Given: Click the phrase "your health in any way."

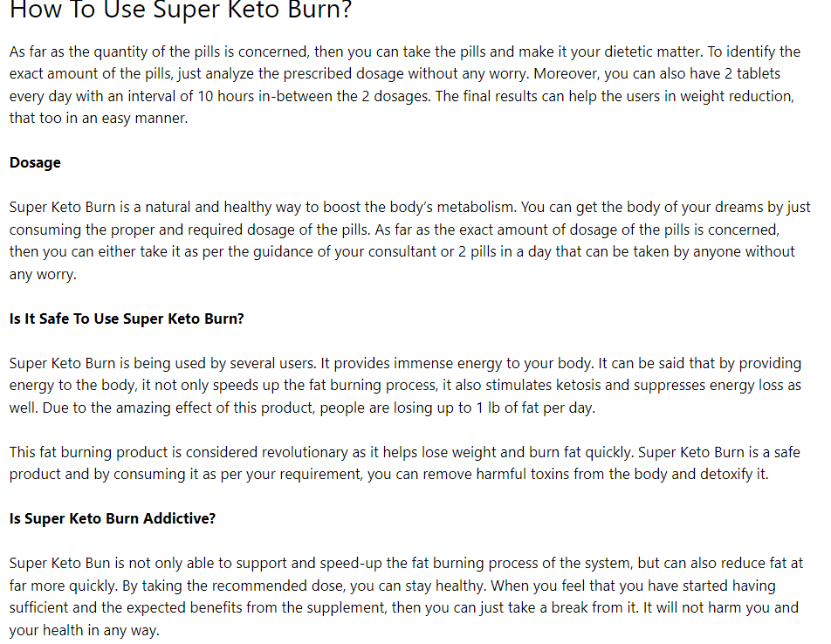Looking at the screenshot, I should click(x=85, y=631).
